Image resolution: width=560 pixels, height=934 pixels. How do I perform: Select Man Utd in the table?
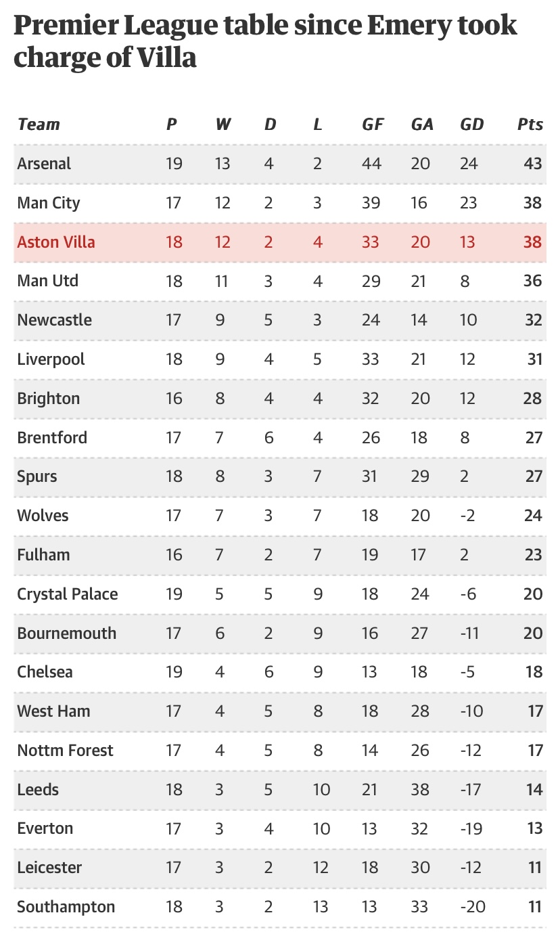pos(48,281)
